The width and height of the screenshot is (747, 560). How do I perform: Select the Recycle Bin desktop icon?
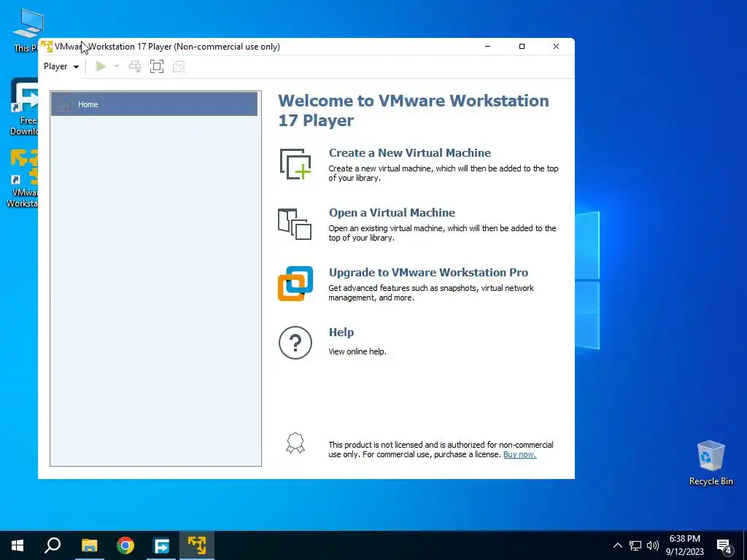coord(711,462)
